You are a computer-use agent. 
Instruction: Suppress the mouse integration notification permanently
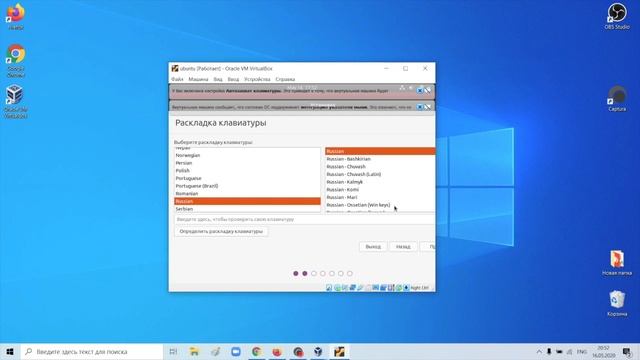[x=427, y=107]
